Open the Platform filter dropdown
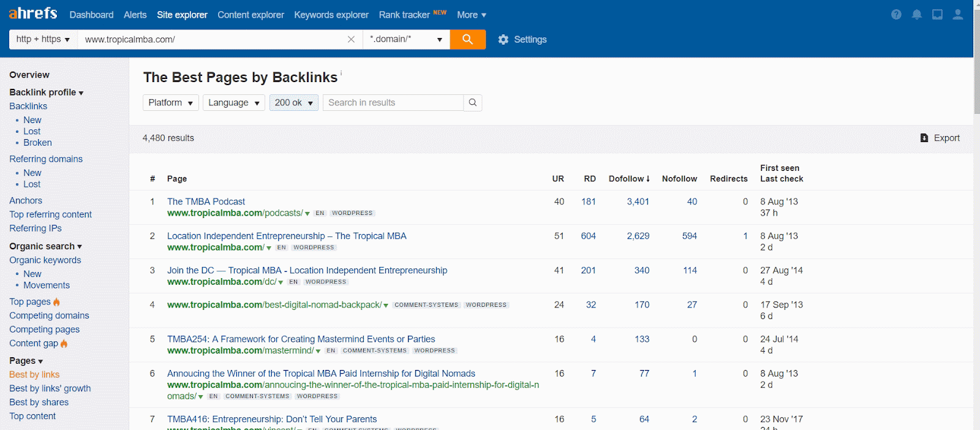This screenshot has width=980, height=430. point(171,102)
